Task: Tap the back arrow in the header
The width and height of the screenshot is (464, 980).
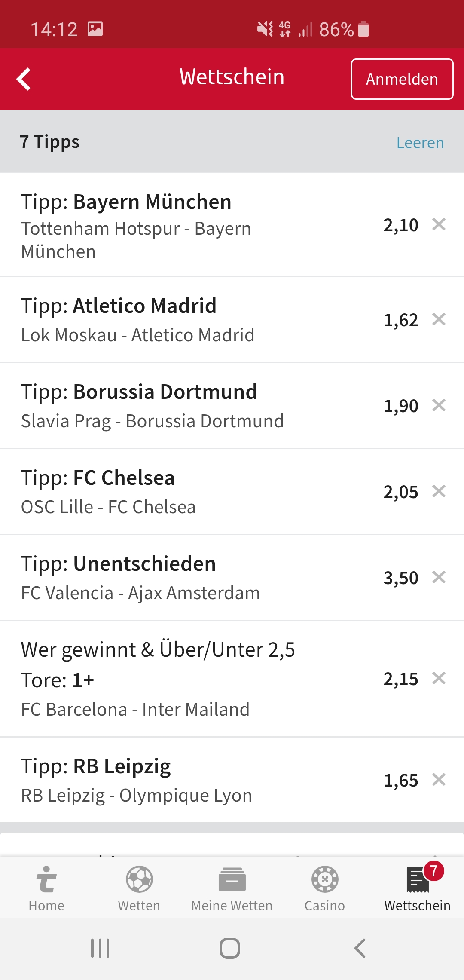Action: 24,79
